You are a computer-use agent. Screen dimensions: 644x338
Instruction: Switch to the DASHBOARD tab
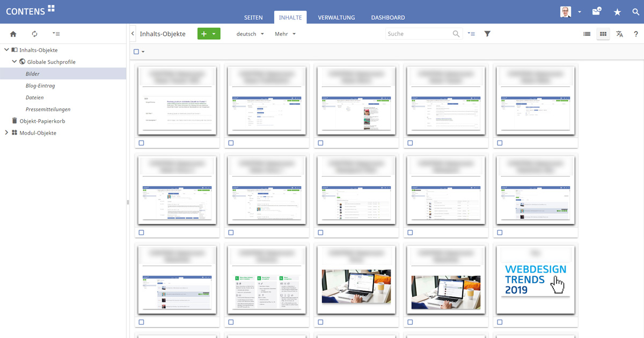point(388,18)
